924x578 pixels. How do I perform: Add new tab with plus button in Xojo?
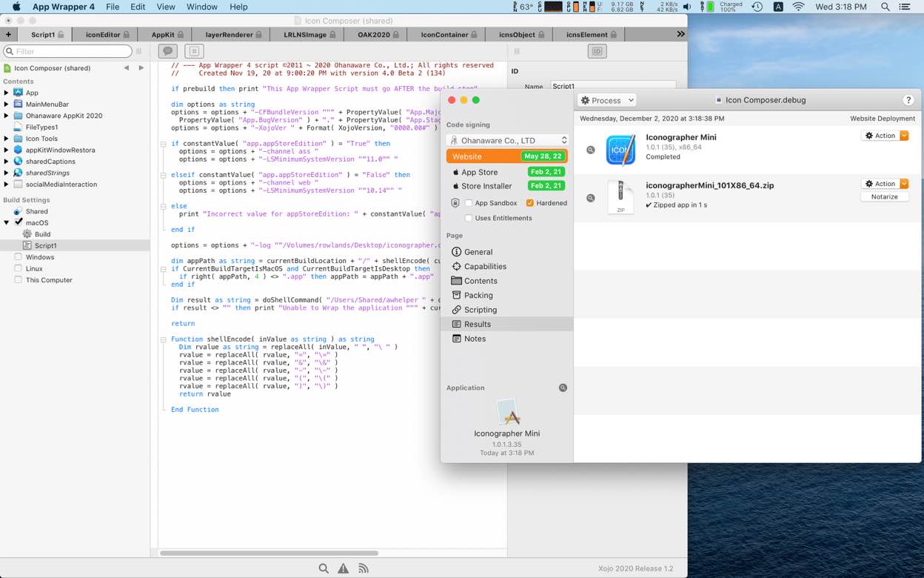point(8,34)
